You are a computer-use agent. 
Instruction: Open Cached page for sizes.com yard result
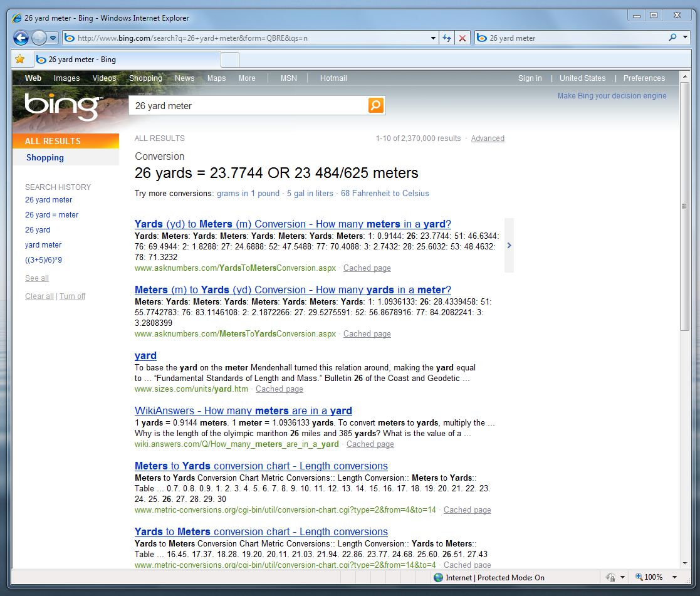[279, 389]
